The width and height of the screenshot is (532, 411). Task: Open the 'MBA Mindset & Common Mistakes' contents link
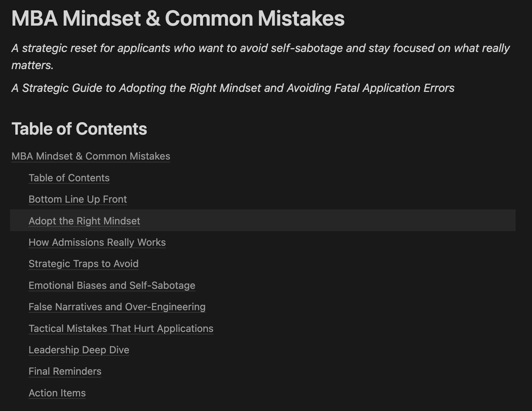[91, 156]
